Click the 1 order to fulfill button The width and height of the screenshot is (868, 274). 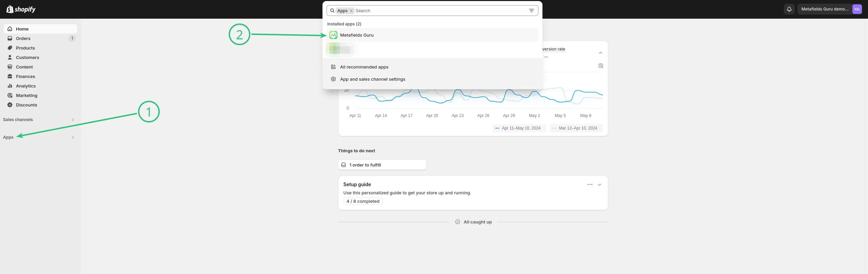pos(382,165)
